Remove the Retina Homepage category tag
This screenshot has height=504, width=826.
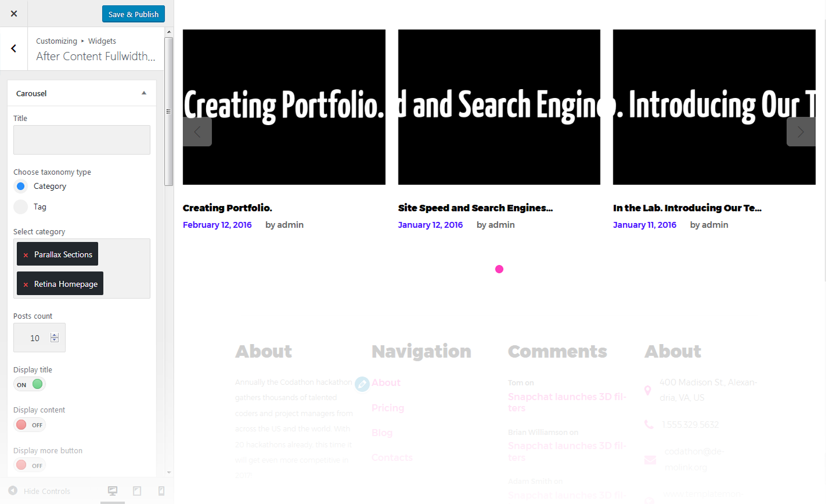[x=25, y=284]
